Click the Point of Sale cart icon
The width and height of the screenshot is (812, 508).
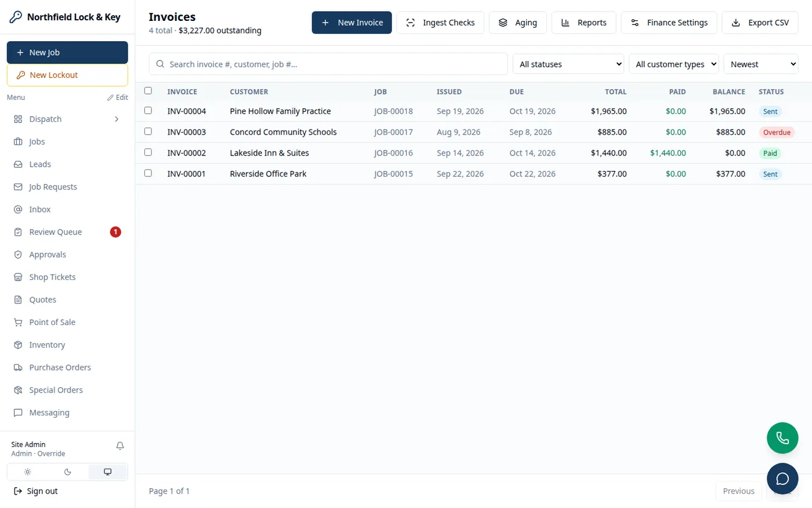point(18,322)
